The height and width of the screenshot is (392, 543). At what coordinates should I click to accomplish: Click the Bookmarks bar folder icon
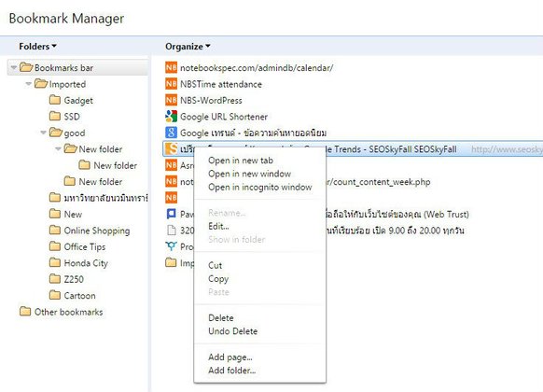pos(26,67)
